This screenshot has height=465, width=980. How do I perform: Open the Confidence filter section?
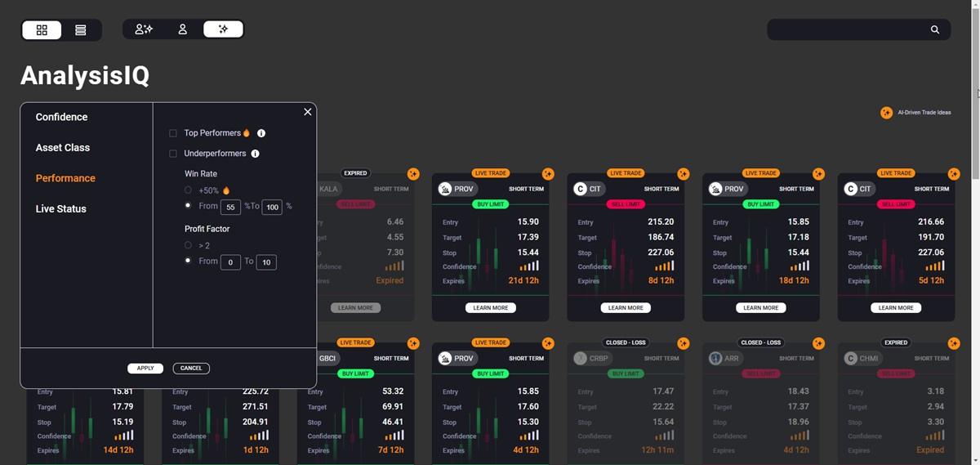pyautogui.click(x=61, y=117)
